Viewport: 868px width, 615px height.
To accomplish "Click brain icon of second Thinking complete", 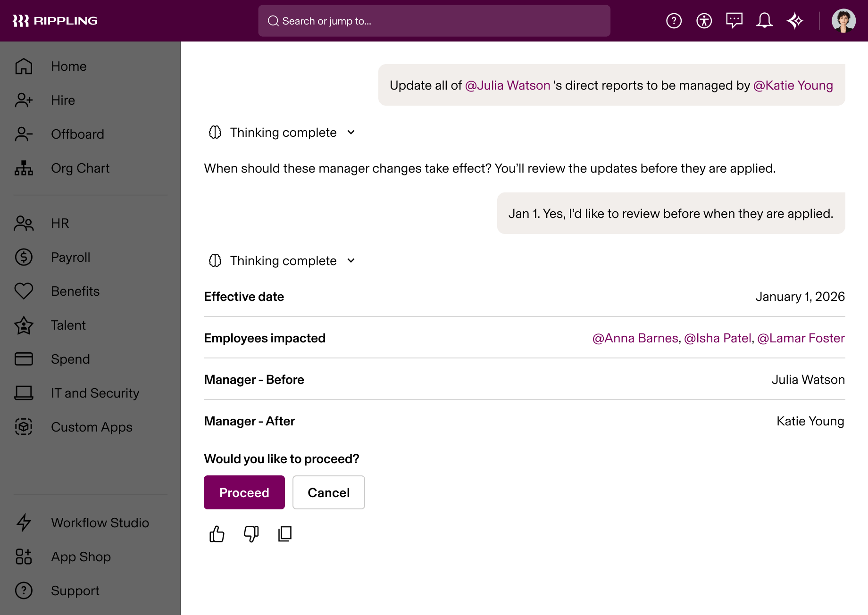I will tap(215, 261).
